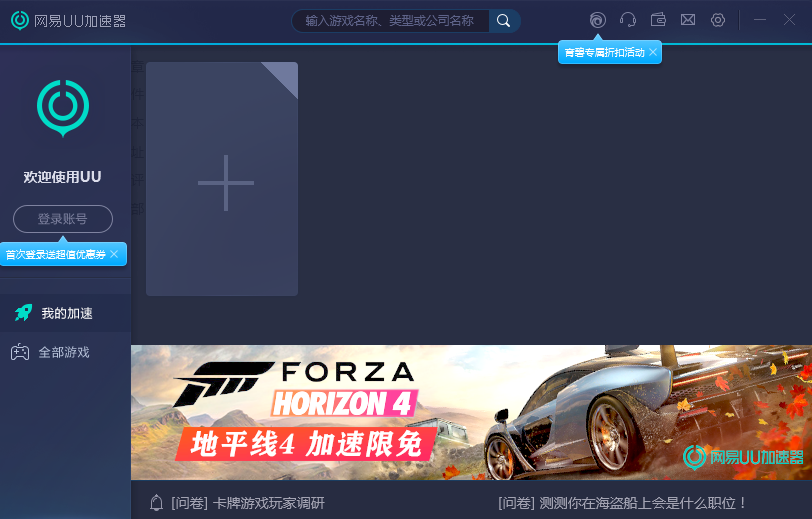Screen dimensions: 812x519
Task: Open the mail messages icon
Action: coord(688,20)
